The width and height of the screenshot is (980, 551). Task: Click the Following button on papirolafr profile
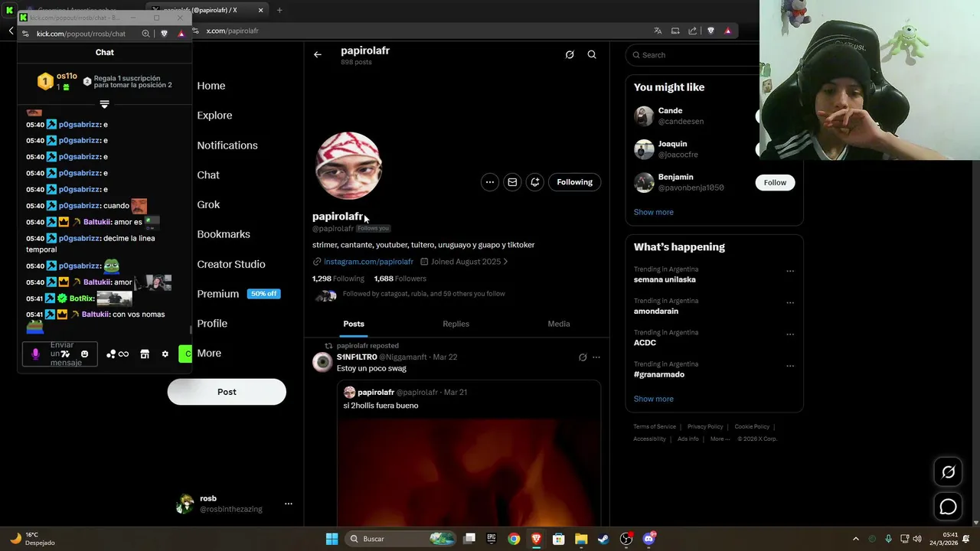574,182
